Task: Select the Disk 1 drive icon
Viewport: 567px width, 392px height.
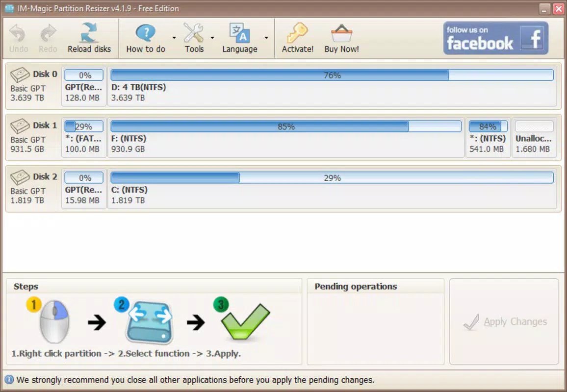Action: pos(20,126)
